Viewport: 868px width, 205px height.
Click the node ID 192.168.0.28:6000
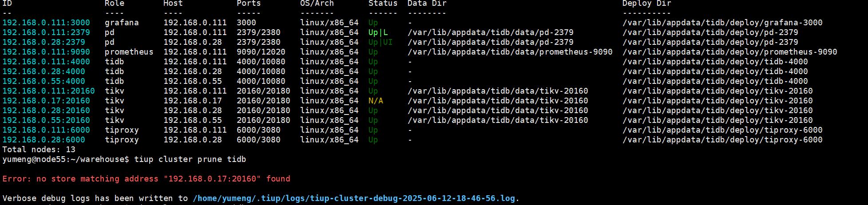click(x=44, y=140)
